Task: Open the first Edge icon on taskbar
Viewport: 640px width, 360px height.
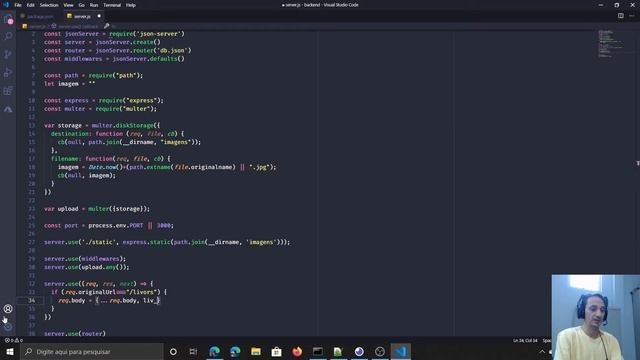Action: point(214,351)
